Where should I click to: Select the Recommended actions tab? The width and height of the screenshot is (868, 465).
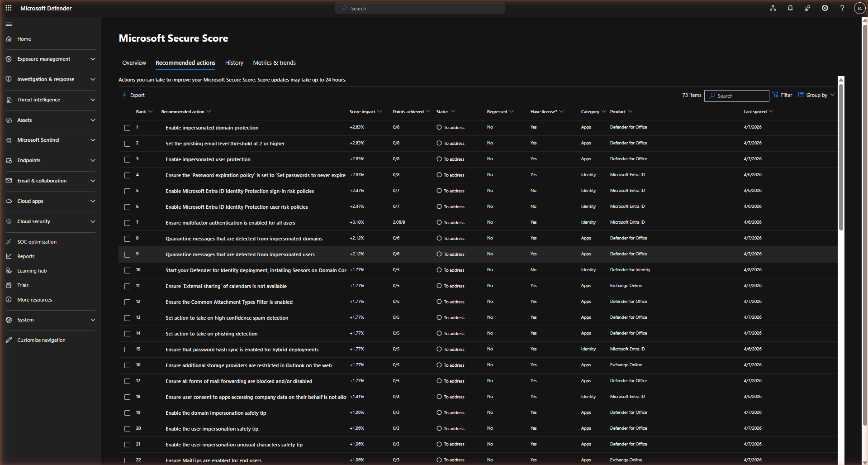click(x=185, y=63)
